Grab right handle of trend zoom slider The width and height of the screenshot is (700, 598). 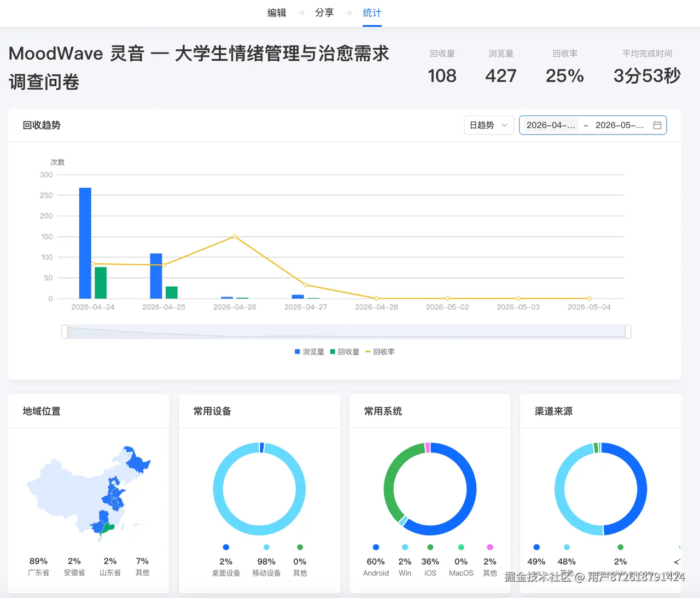tap(628, 332)
